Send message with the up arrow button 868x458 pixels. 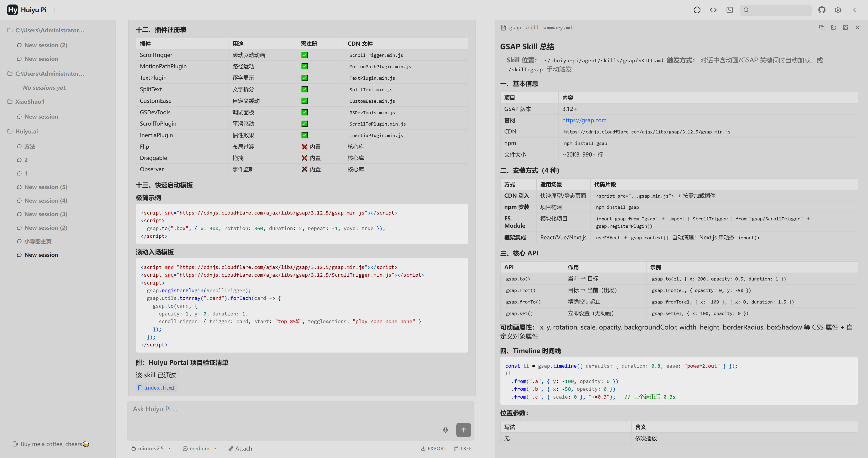coord(463,430)
